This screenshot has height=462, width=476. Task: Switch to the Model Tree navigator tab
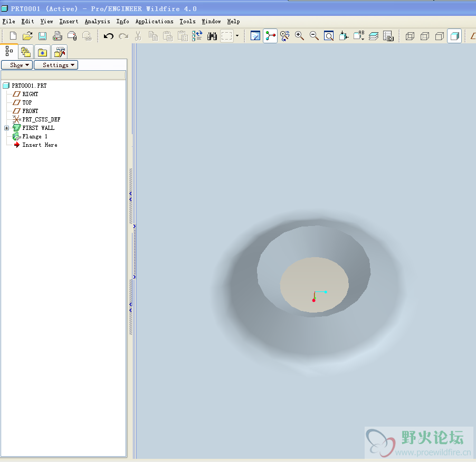9,51
